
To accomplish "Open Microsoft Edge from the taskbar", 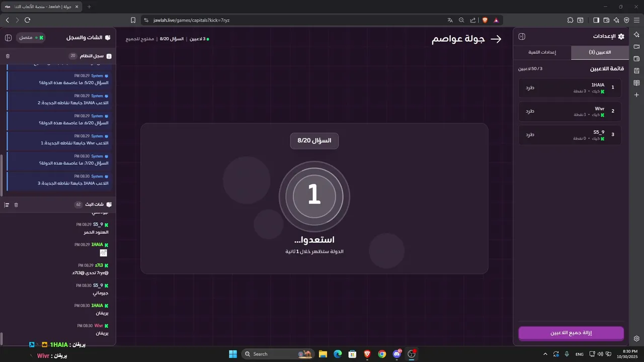I will pos(338,354).
